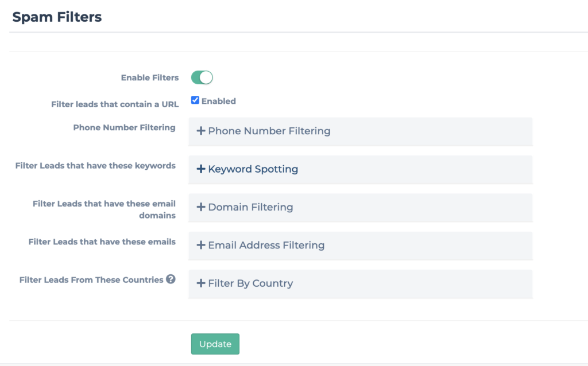Open the Filter By Country title text
Screen dimensions: 588x366
[x=250, y=283]
